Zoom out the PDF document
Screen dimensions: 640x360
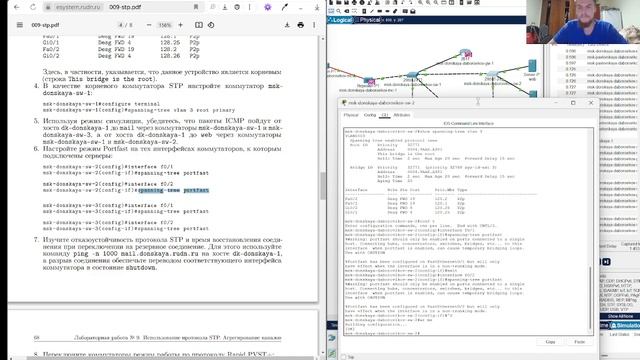point(149,25)
